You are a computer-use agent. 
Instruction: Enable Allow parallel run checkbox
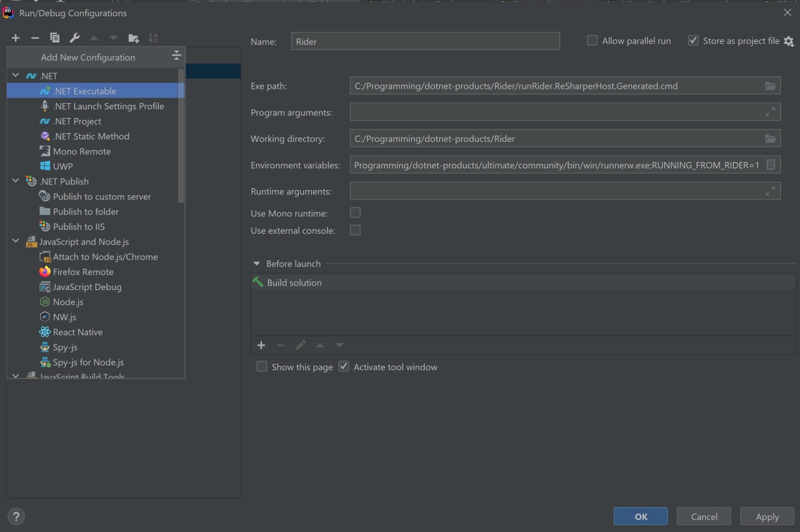click(592, 41)
